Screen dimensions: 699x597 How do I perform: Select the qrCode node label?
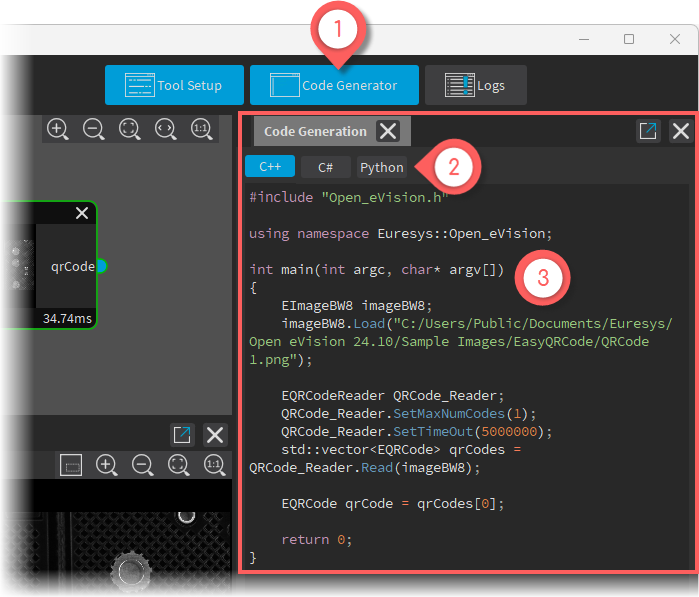pyautogui.click(x=73, y=267)
